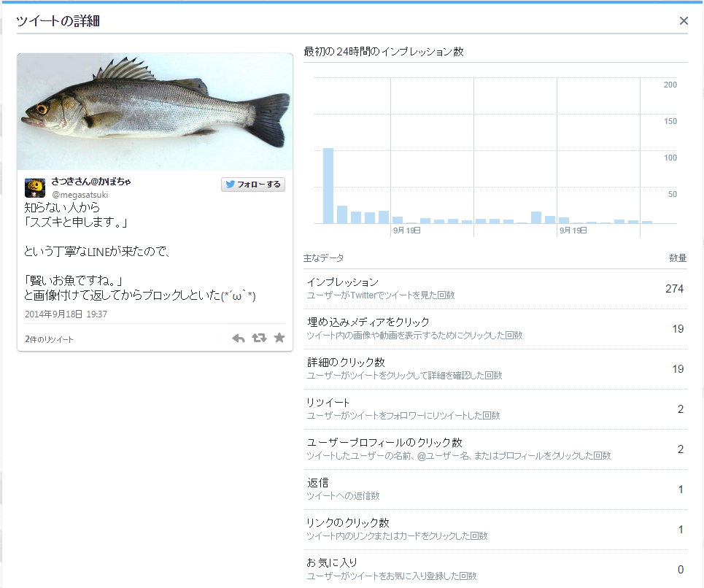Screen dimensions: 704x588
Task: Click the お気に入り value 0
Action: pos(681,570)
